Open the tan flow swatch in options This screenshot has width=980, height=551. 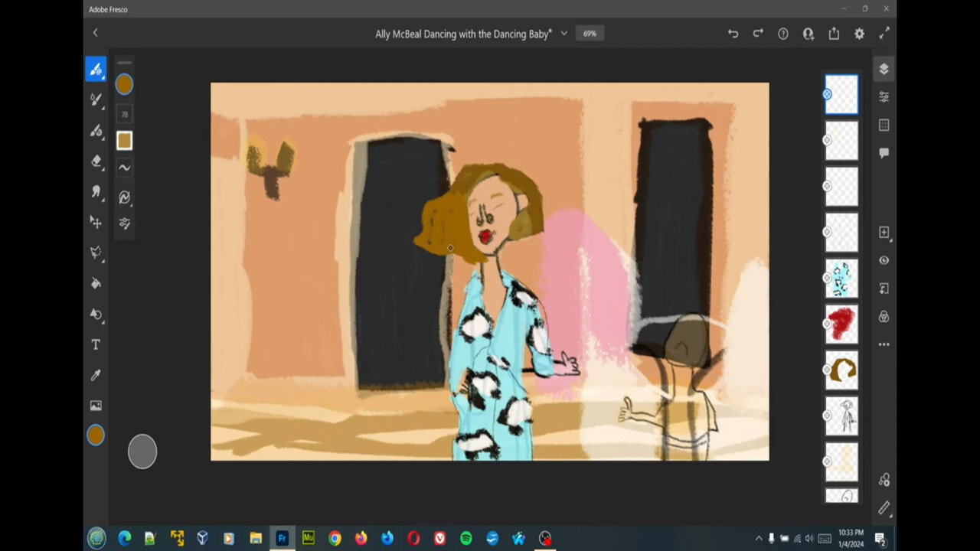click(124, 141)
